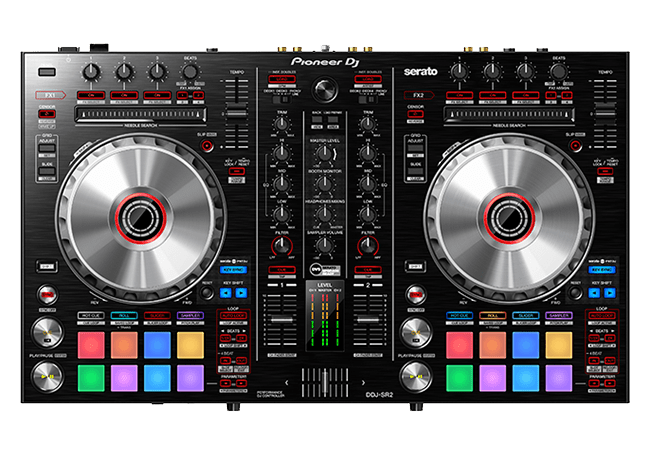650x460 pixels.
Task: Select FX1 unit button
Action: click(50, 95)
